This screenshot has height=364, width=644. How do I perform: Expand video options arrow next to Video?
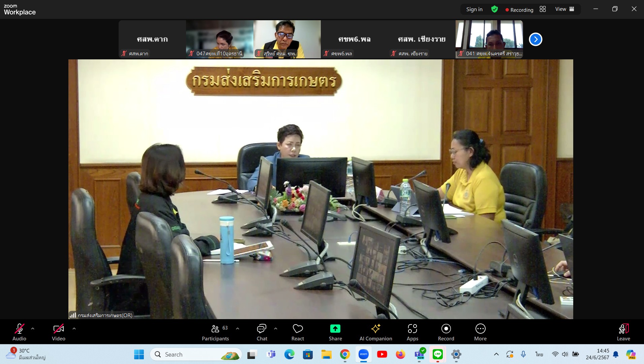click(74, 328)
